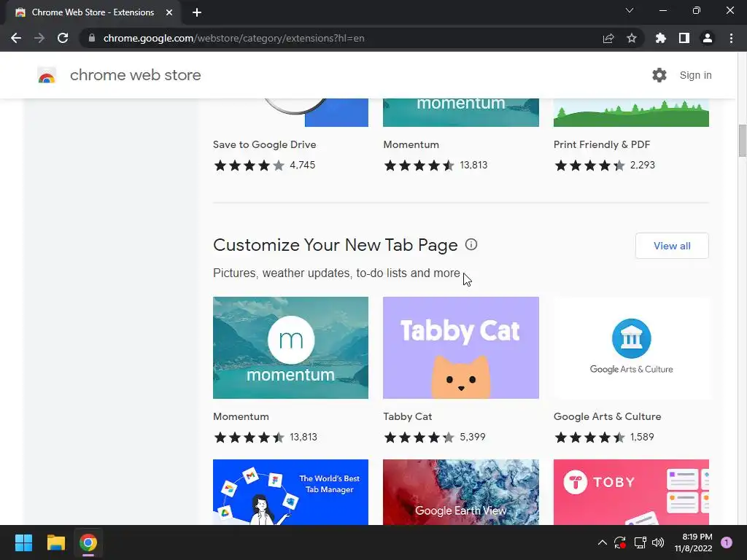The width and height of the screenshot is (747, 560).
Task: Show hidden system tray icons
Action: click(x=602, y=542)
